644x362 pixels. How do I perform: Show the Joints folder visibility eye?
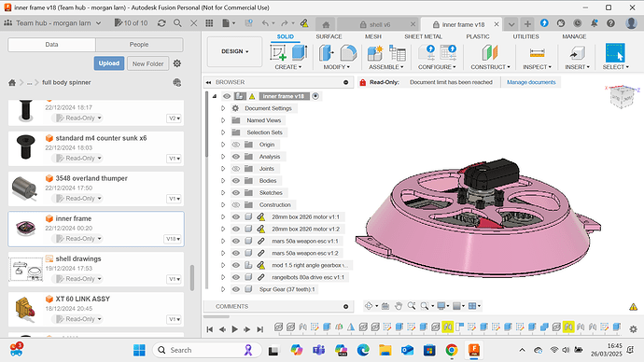[236, 169]
